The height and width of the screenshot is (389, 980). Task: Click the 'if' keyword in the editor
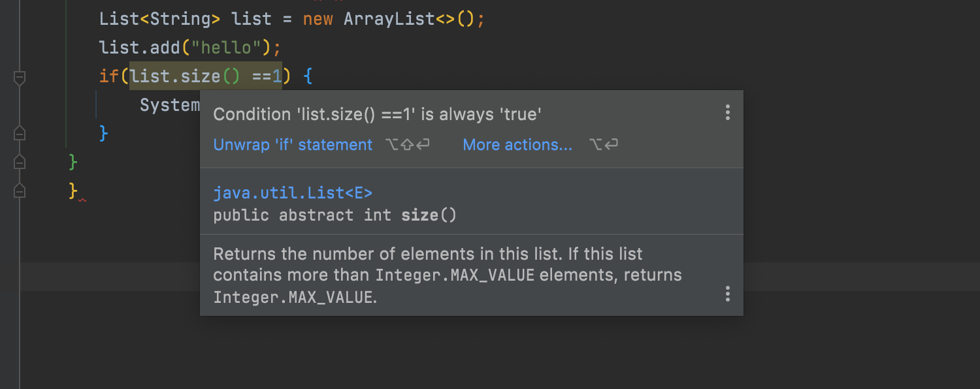tap(108, 76)
